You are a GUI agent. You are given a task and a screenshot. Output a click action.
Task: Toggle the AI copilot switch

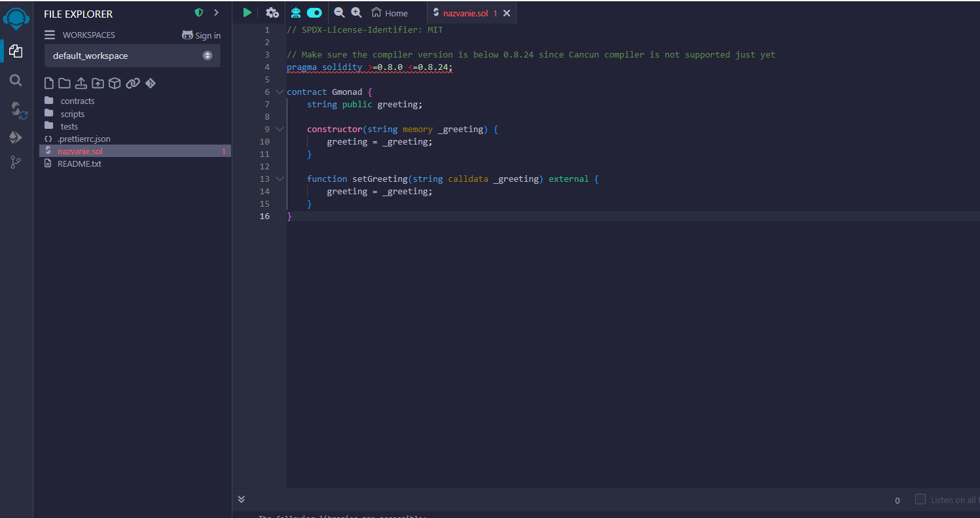pyautogui.click(x=314, y=12)
